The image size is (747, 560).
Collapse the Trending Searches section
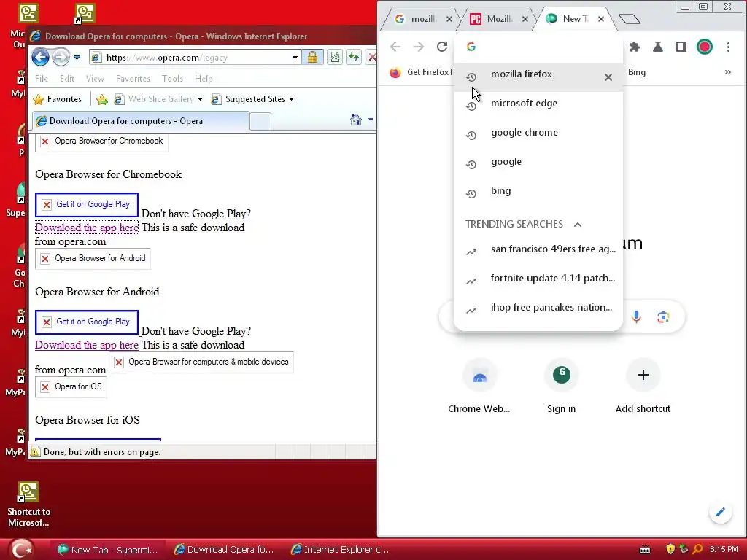point(578,225)
